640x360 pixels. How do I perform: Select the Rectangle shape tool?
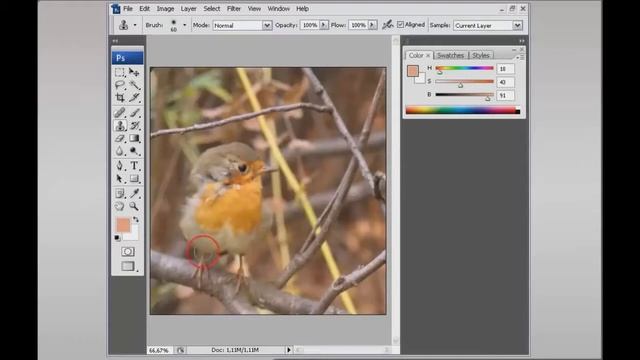[134, 179]
